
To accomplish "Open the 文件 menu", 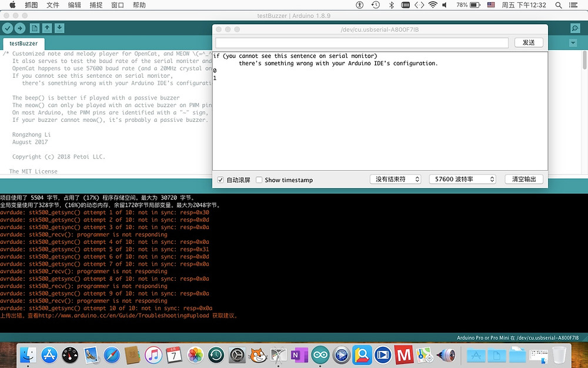I will coord(53,5).
